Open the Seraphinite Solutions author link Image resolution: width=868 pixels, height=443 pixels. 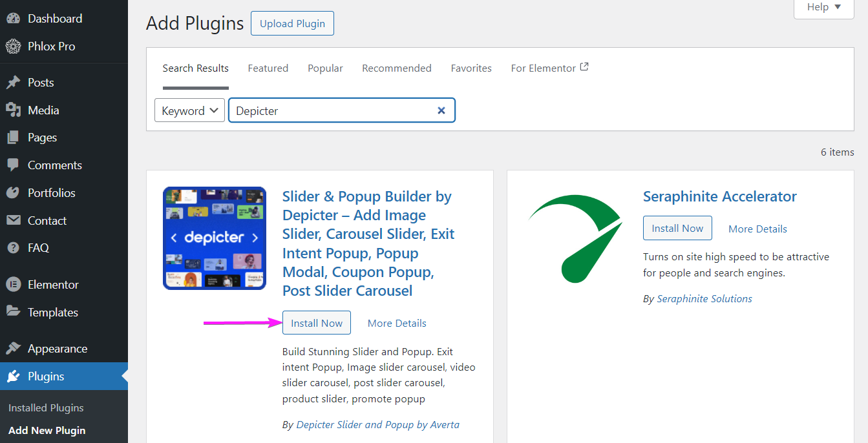pyautogui.click(x=704, y=299)
